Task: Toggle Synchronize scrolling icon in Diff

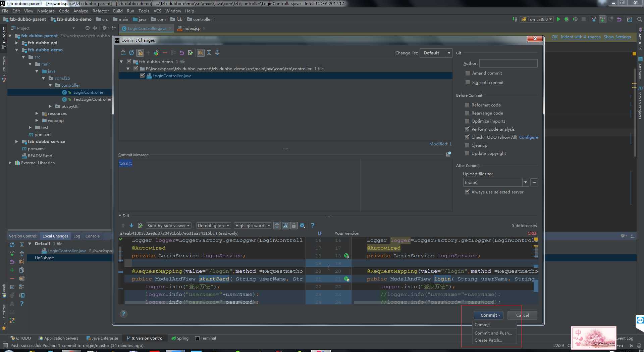Action: pos(285,225)
